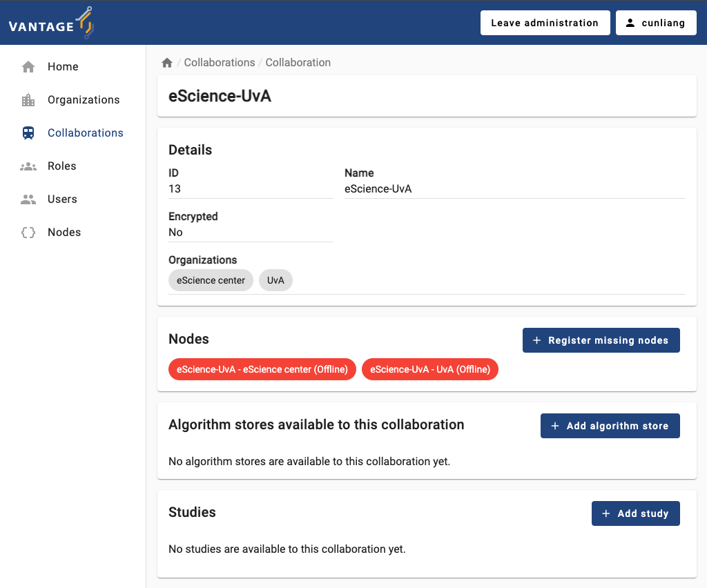
Task: Click the Details heading
Action: [x=191, y=150]
